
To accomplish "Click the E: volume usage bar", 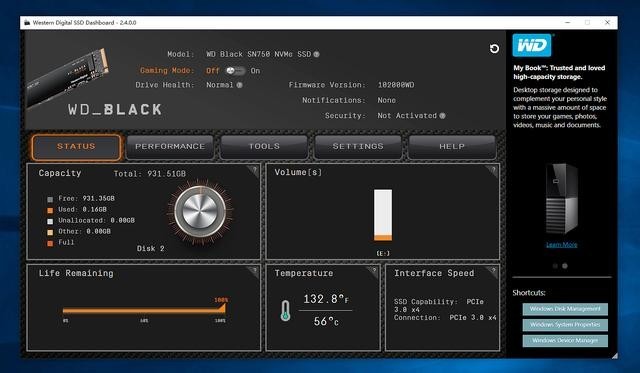I will [x=383, y=215].
